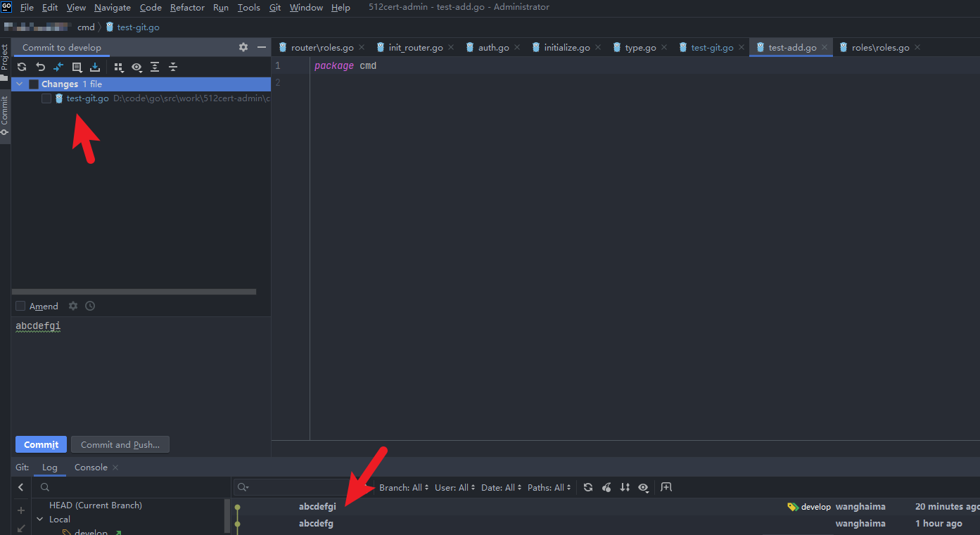
Task: Focus the branch search field
Action: pos(130,487)
